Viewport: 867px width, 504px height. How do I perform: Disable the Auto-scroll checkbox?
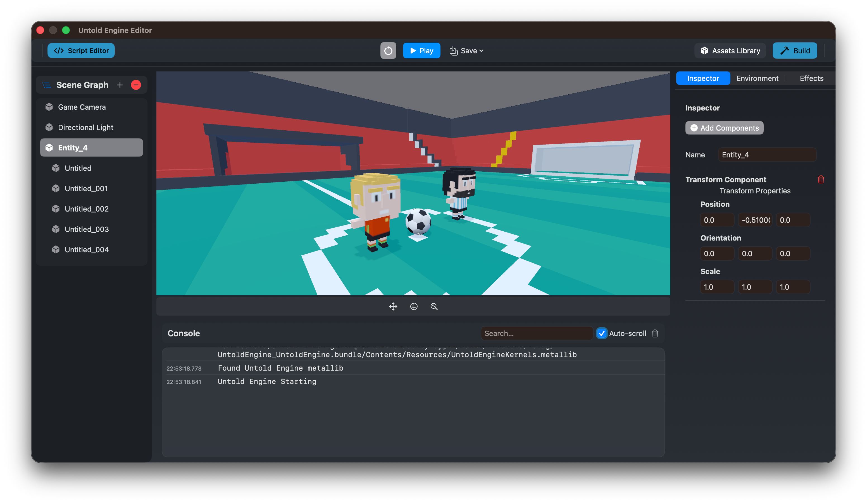[x=601, y=333]
